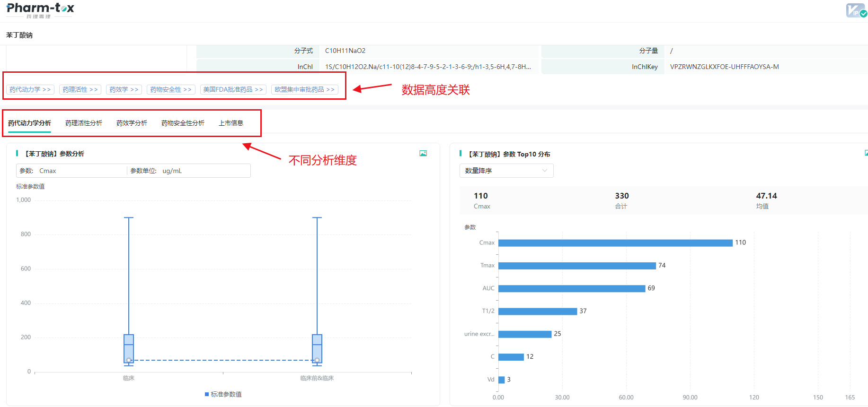
Task: Open the 数量降序 sort dropdown
Action: [506, 171]
